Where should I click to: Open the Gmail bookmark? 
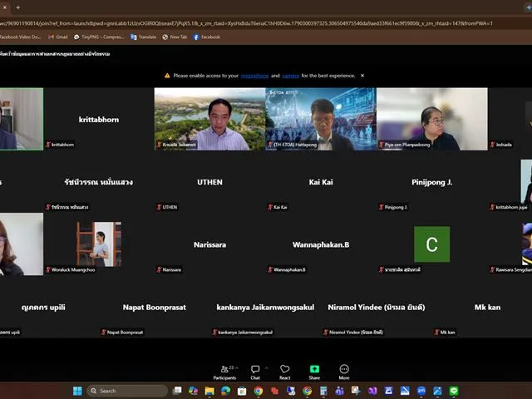(57, 37)
